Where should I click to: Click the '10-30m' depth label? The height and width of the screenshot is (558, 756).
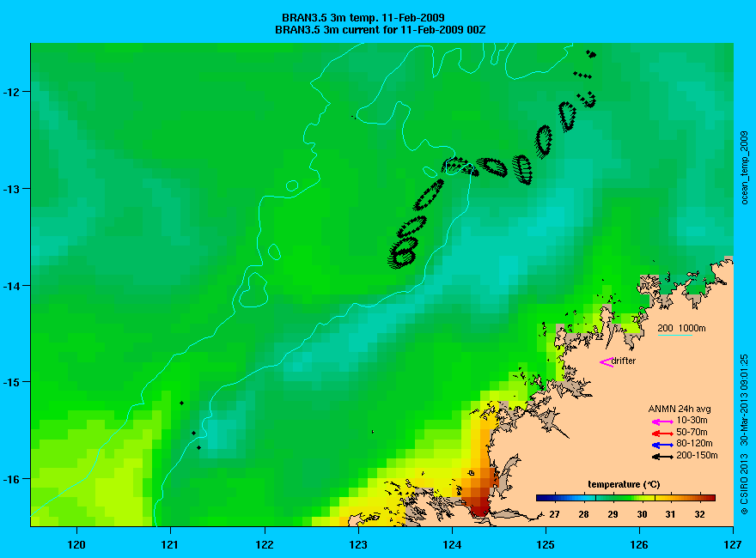tap(692, 420)
